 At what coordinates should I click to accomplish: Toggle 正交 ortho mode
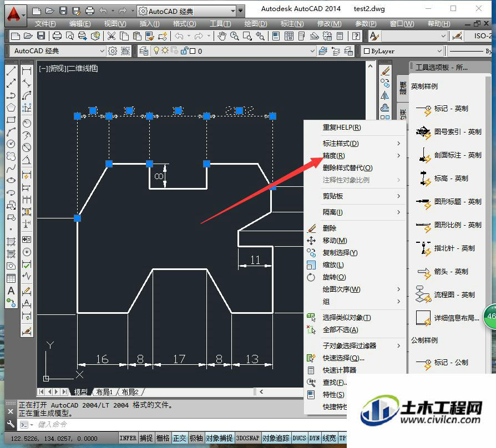click(180, 438)
